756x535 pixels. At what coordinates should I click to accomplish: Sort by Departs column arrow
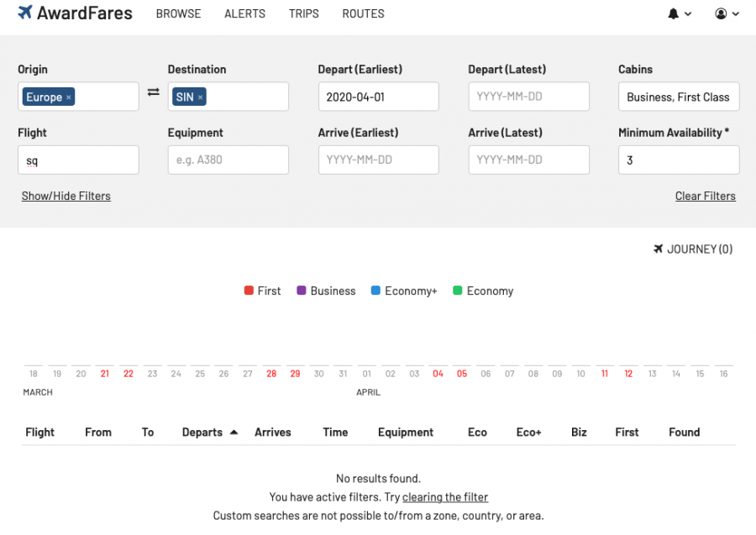point(234,432)
